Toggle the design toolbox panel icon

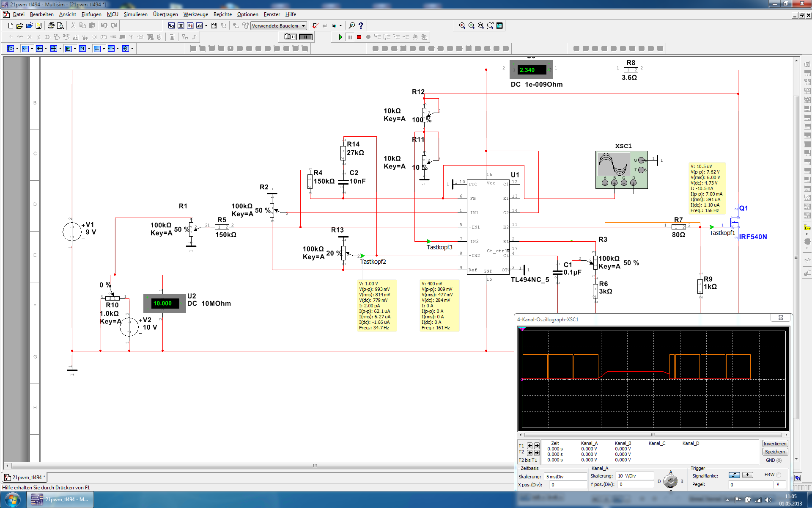[x=171, y=26]
